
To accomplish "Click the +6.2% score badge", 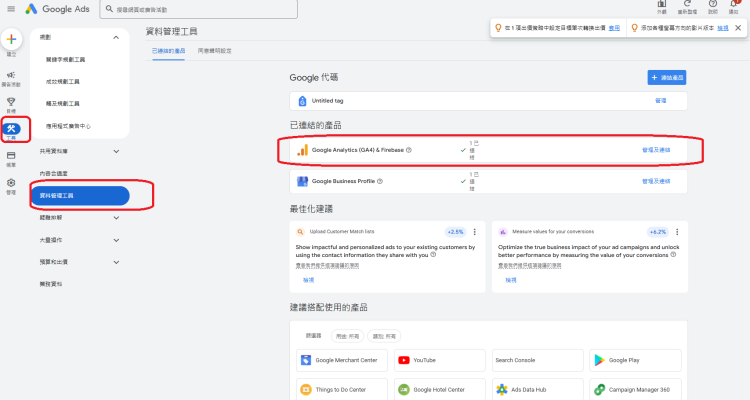I will [658, 232].
